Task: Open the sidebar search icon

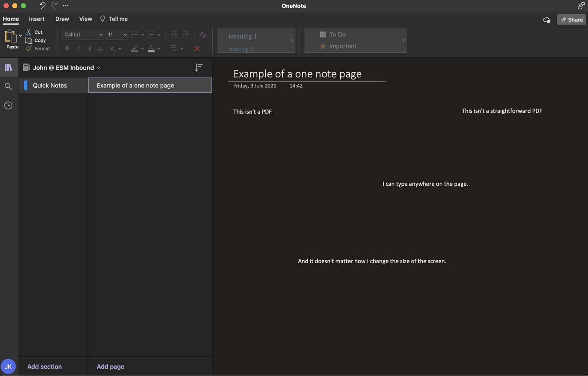Action: [8, 86]
